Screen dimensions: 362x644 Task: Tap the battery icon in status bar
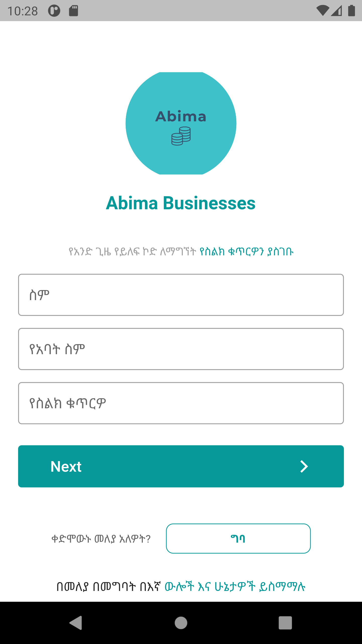click(x=351, y=11)
